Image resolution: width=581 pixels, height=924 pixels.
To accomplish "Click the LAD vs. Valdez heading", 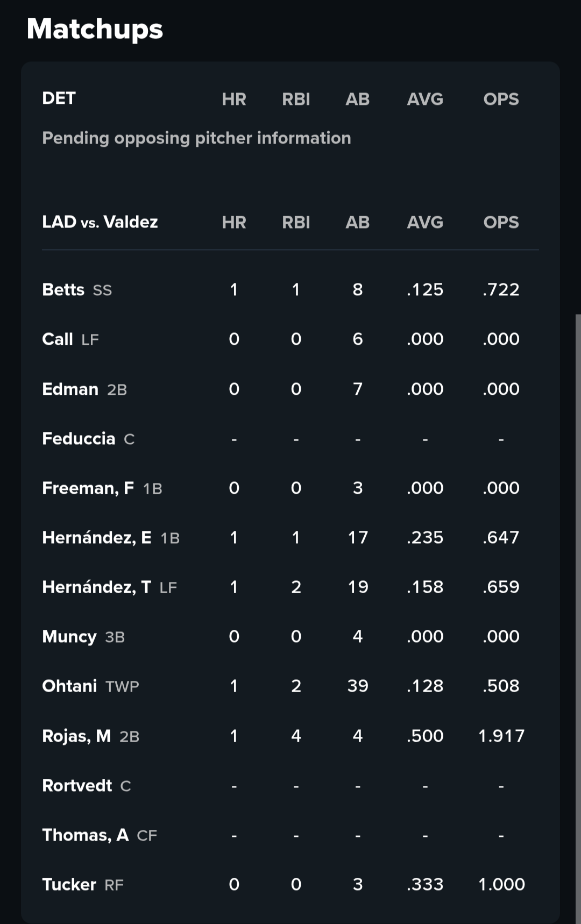I will click(x=100, y=222).
